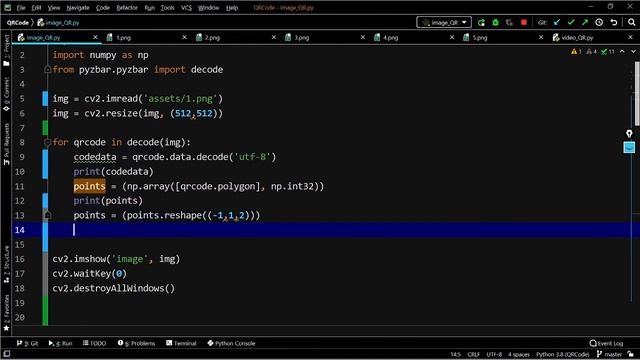Open the Python Console tool window
This screenshot has height=360, width=640.
[x=231, y=343]
